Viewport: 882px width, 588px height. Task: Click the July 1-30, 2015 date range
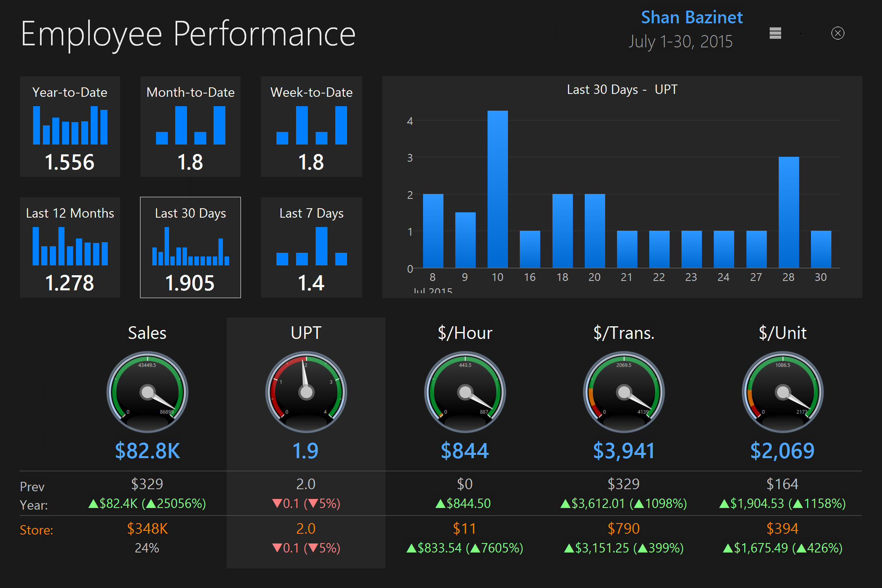click(680, 41)
